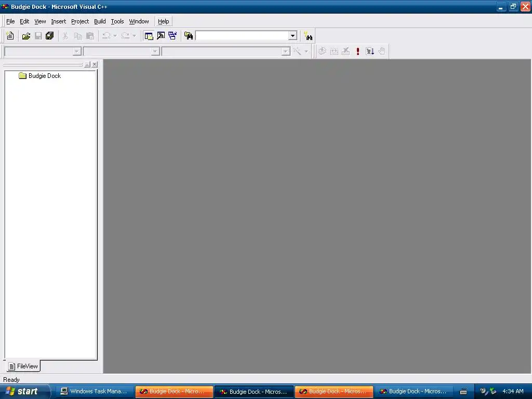532x399 pixels.
Task: Expand the Find combo box arrow
Action: click(x=292, y=36)
